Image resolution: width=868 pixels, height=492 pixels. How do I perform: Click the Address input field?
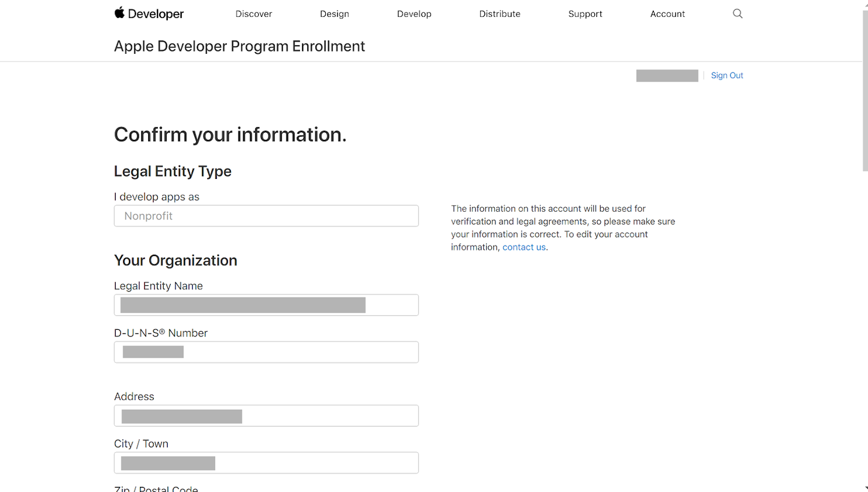(x=266, y=416)
